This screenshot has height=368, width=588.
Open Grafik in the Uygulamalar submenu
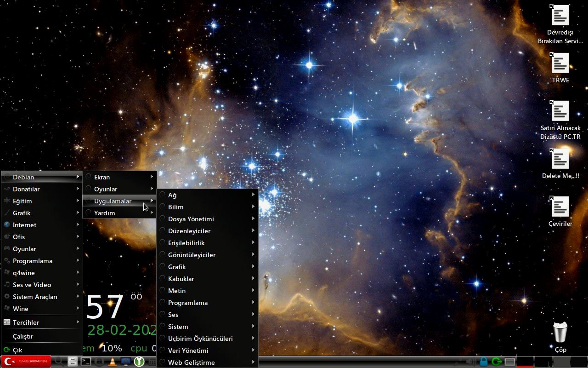(x=208, y=267)
